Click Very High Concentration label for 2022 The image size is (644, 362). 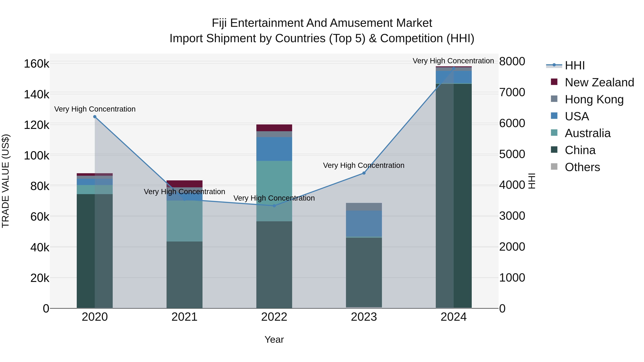[274, 198]
